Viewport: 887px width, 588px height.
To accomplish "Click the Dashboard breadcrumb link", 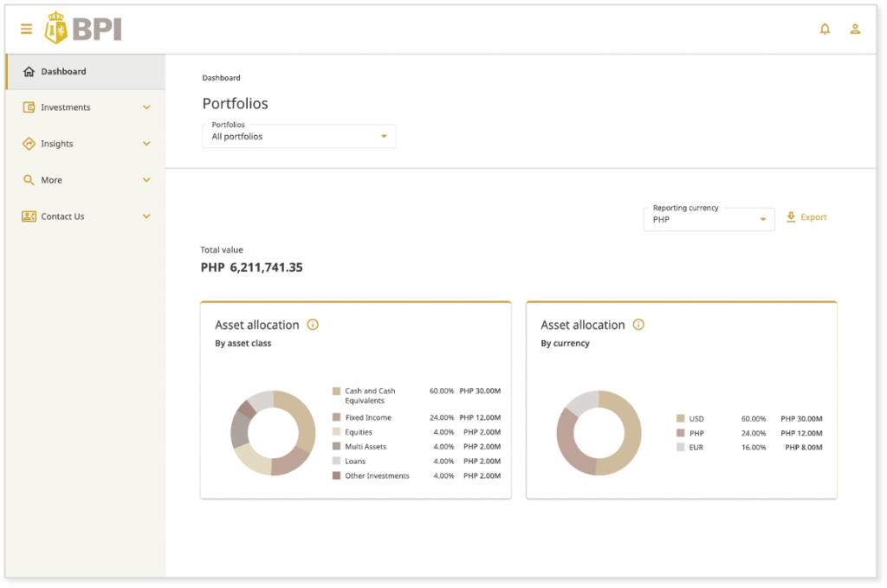I will (221, 78).
